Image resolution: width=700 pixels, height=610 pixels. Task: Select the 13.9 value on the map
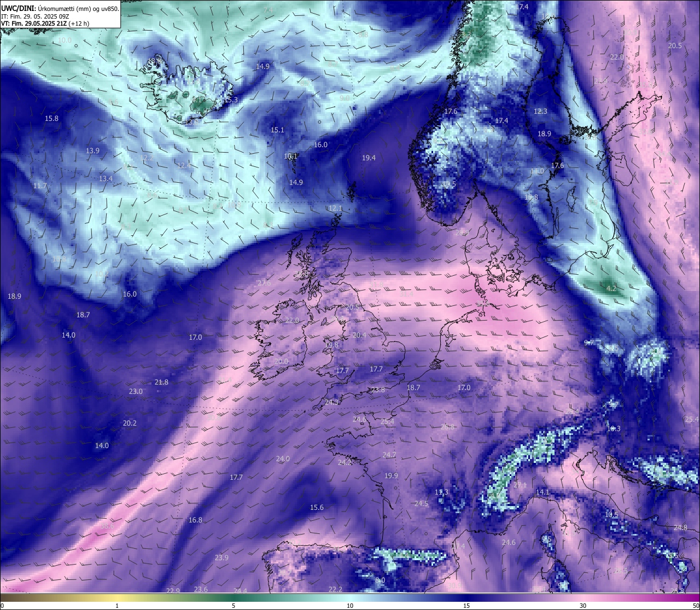[x=92, y=150]
